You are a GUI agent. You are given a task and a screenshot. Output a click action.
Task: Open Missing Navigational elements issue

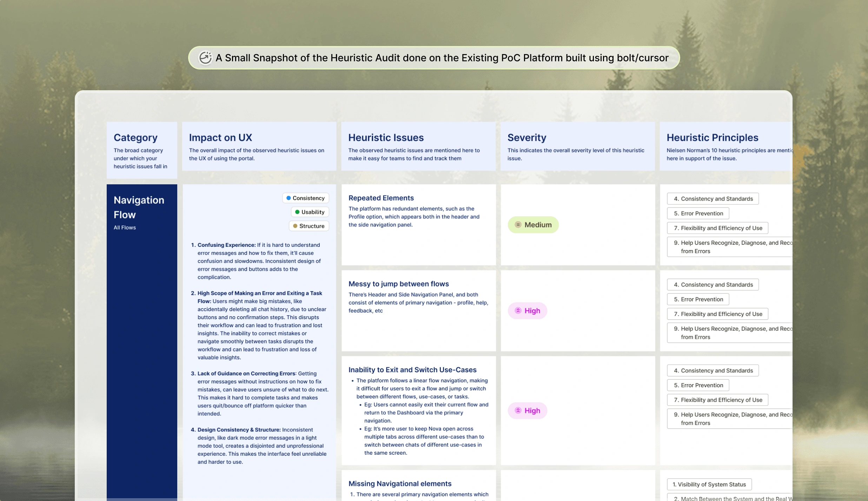tap(400, 483)
